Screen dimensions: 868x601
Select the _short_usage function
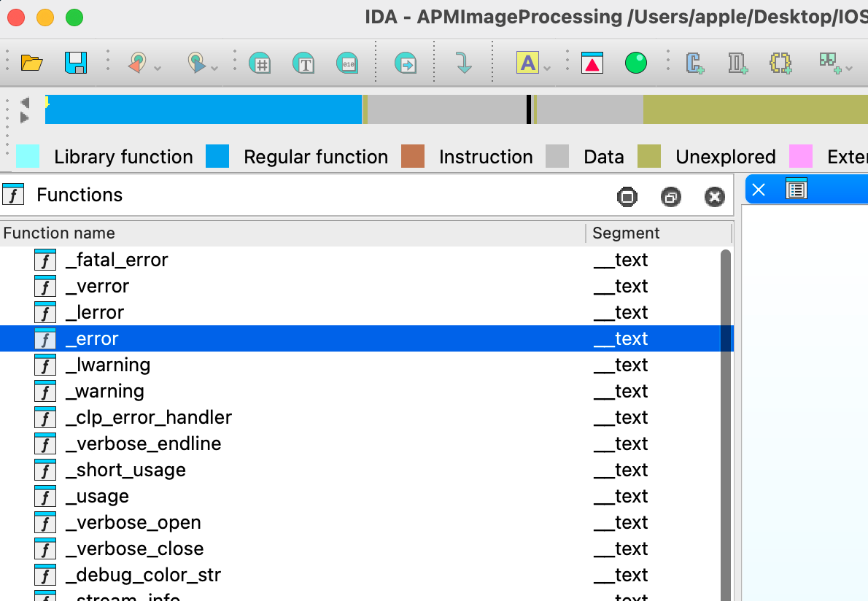pos(360,470)
